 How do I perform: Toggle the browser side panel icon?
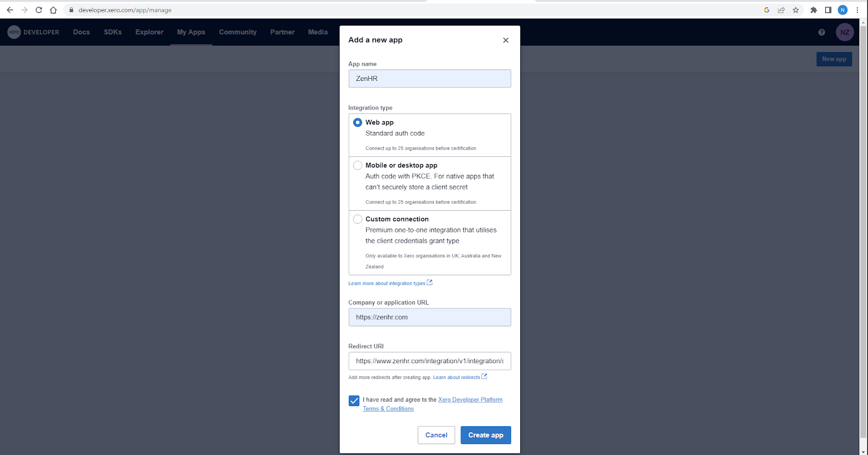pos(828,10)
